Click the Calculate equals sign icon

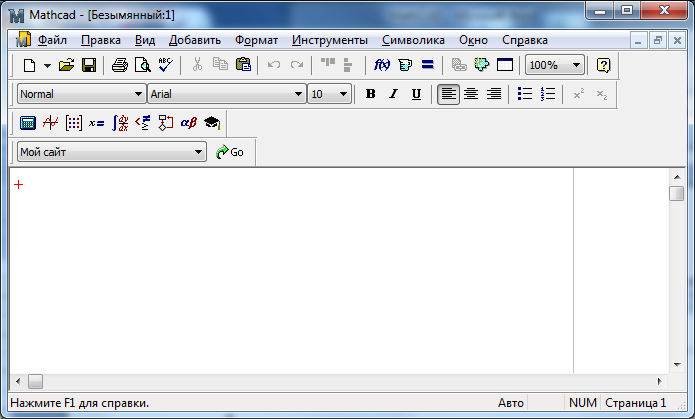[x=428, y=65]
